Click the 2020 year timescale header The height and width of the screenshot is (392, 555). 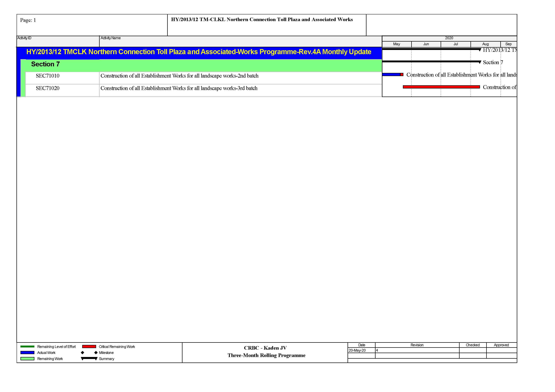pyautogui.click(x=449, y=38)
